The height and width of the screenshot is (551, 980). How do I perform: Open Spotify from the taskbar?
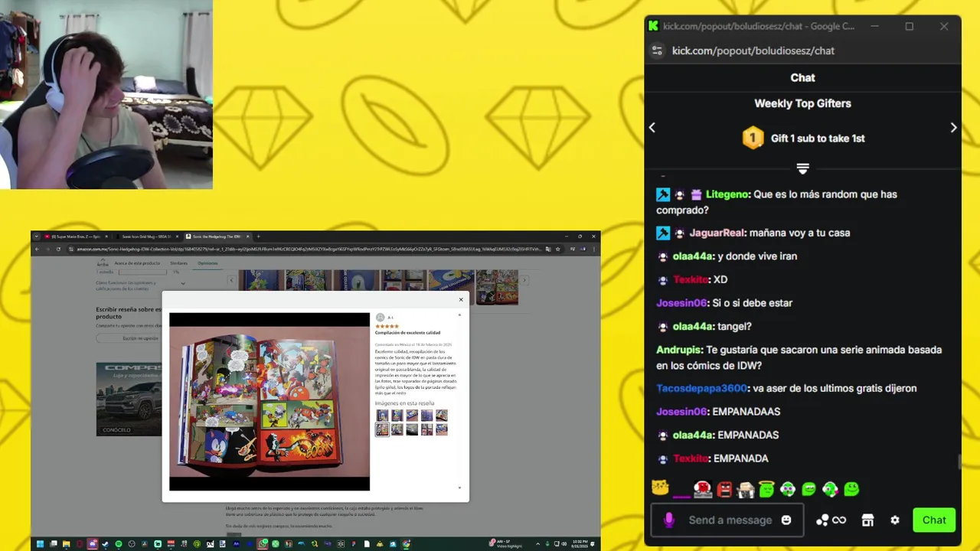tap(119, 544)
